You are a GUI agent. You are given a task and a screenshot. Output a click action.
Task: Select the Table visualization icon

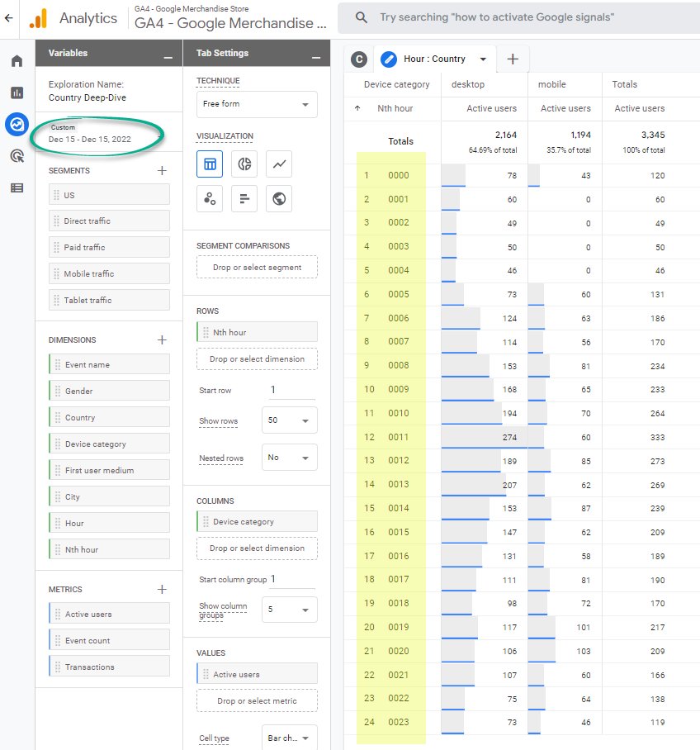(x=210, y=164)
